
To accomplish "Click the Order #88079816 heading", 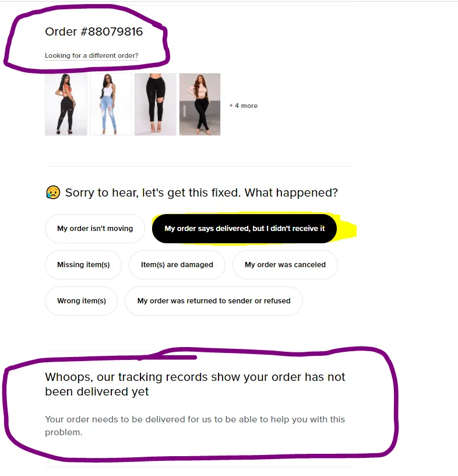I will tap(94, 32).
